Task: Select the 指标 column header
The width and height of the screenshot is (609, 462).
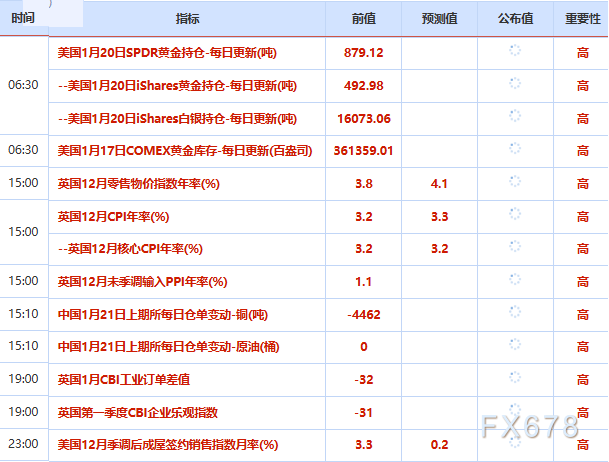Action: [x=187, y=18]
